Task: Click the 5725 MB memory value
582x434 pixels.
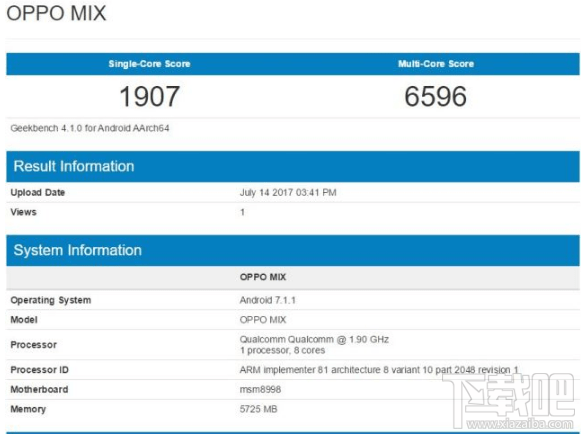Action: point(258,409)
